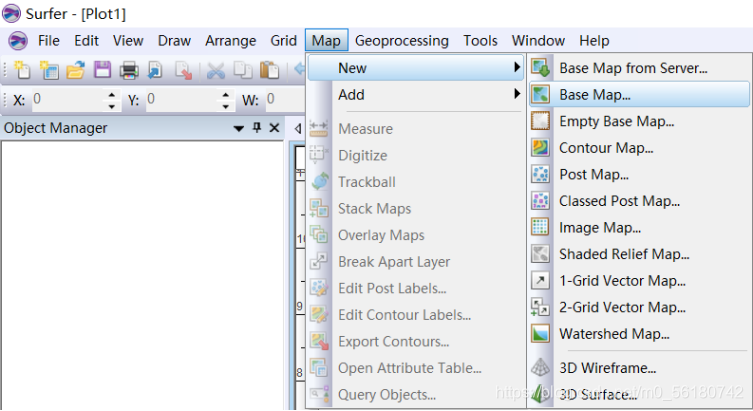The height and width of the screenshot is (411, 753).
Task: Close the open Map menu
Action: (x=326, y=41)
